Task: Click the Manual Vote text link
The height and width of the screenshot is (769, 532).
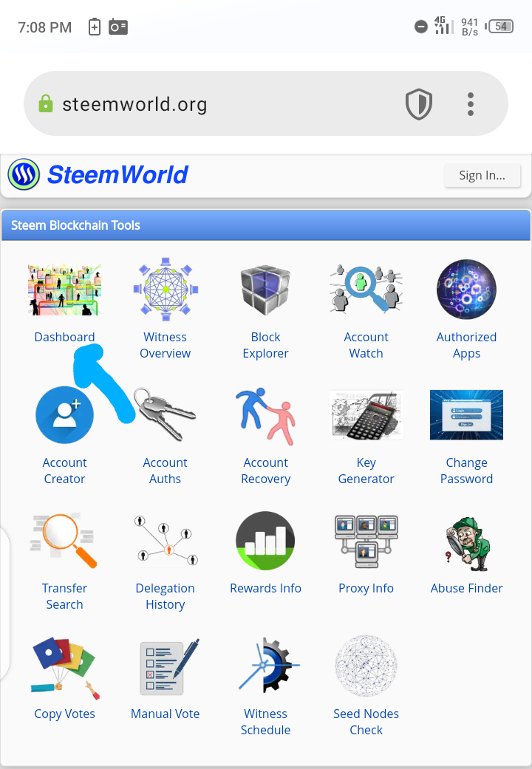Action: coord(166,714)
